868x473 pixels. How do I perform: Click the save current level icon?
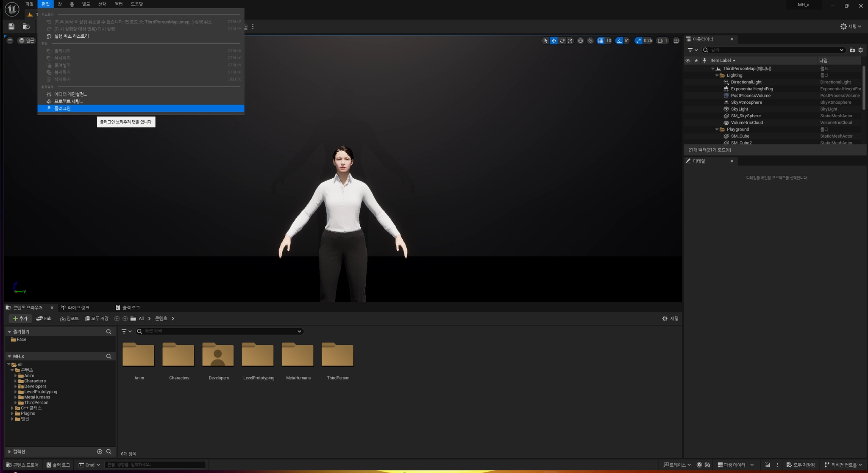point(11,27)
